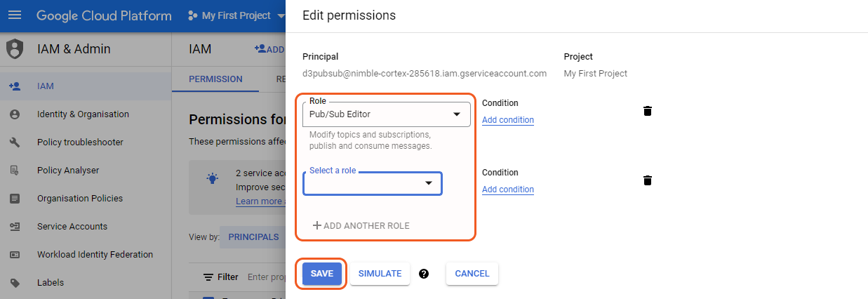Open the My First Project selector
This screenshot has width=868, height=299.
click(236, 15)
